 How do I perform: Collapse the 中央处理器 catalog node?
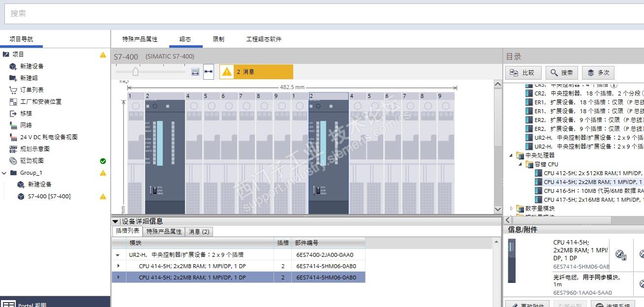(x=511, y=155)
